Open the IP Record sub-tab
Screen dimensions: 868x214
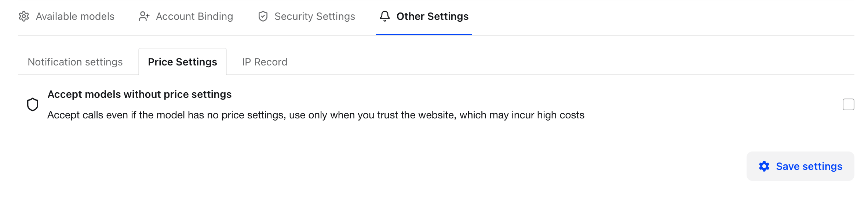pos(265,62)
